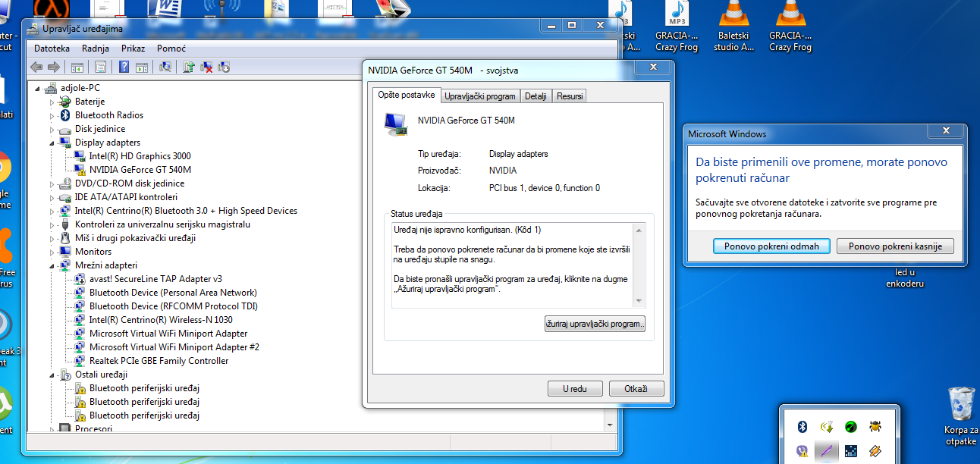Click the status box scrollbar up arrow
980x464 pixels.
[x=639, y=230]
